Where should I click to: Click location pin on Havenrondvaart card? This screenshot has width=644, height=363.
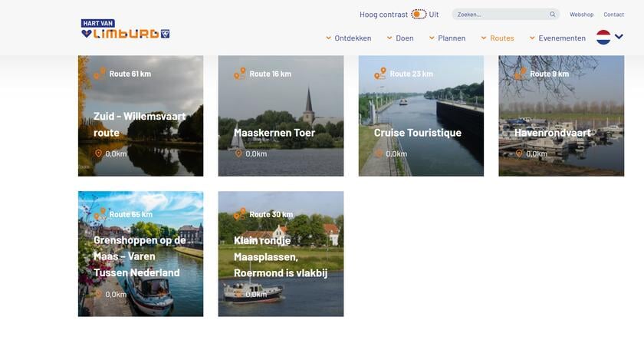point(519,153)
